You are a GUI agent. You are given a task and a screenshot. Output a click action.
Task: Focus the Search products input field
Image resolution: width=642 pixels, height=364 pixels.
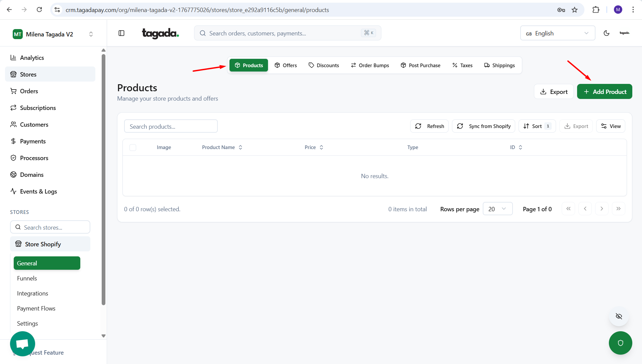(x=171, y=126)
